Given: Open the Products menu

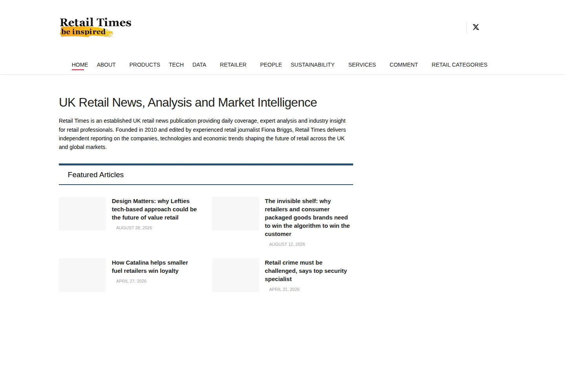Looking at the screenshot, I should 145,65.
